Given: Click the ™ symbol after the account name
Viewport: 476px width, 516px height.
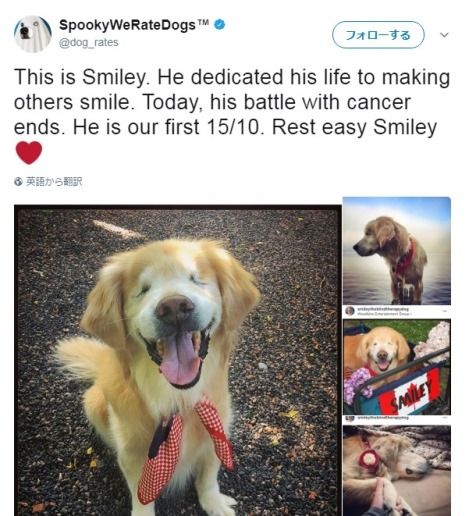Looking at the screenshot, I should pos(203,23).
